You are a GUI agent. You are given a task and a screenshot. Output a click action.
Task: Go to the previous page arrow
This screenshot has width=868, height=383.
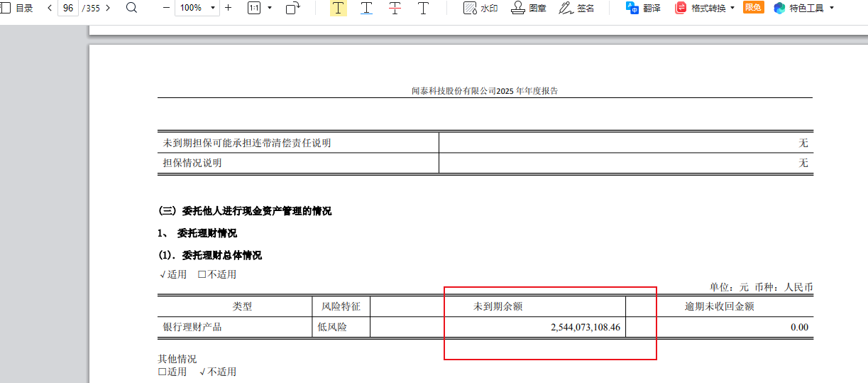tap(50, 9)
